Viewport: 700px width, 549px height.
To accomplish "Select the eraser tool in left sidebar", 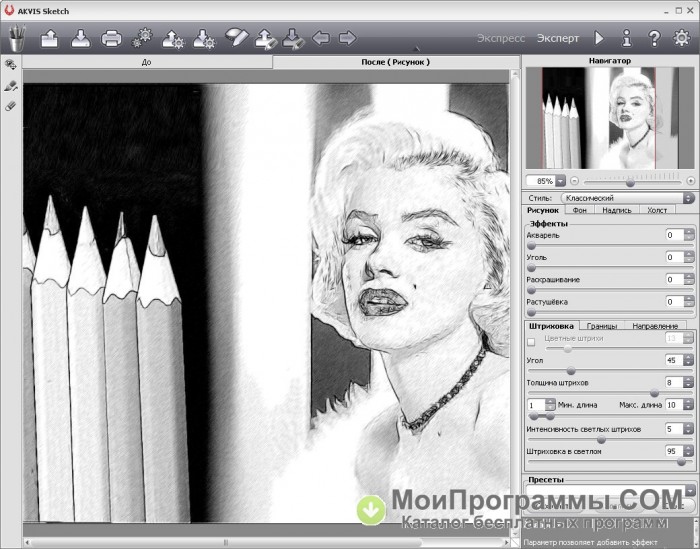I will click(11, 106).
